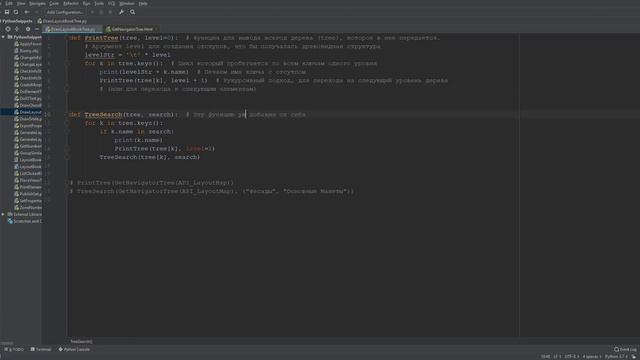The image size is (640, 360).
Task: Hide the Project panel with the minus icon
Action: (37, 29)
